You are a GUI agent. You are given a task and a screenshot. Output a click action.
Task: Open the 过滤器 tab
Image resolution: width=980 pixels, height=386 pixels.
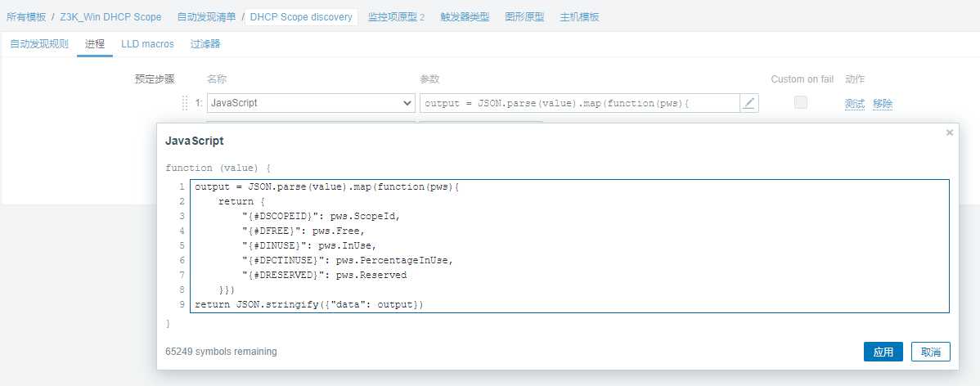click(x=205, y=43)
